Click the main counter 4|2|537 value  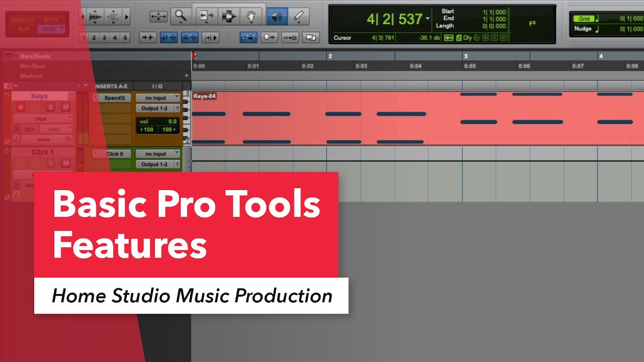click(394, 19)
